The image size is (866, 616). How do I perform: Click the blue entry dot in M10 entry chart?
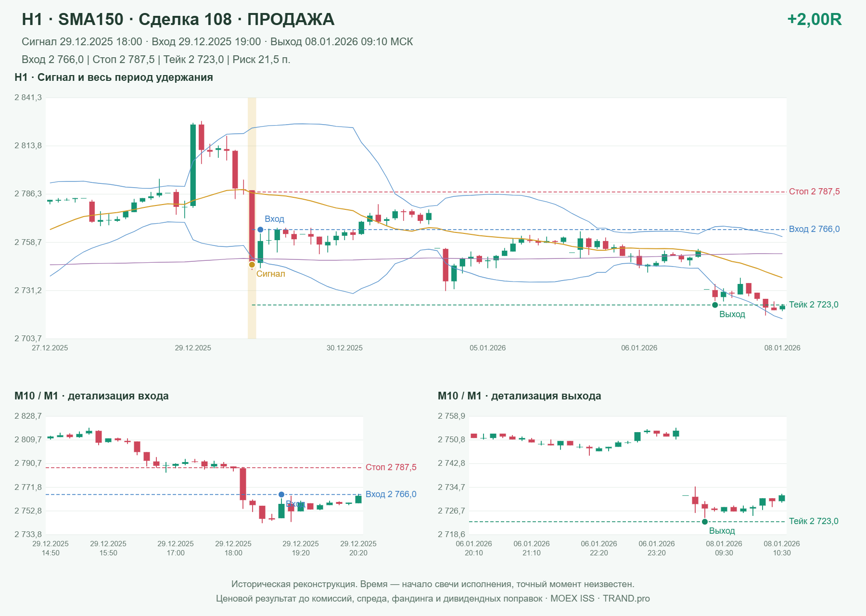click(281, 494)
